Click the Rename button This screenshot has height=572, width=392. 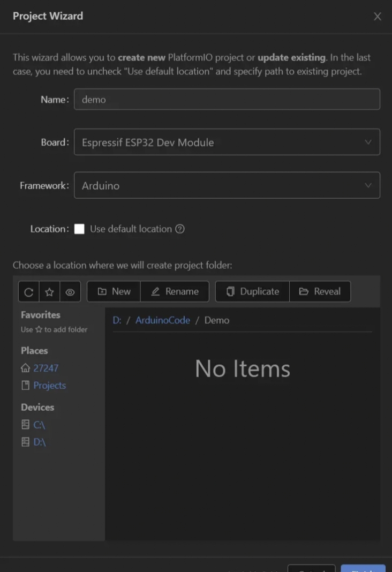pos(175,291)
